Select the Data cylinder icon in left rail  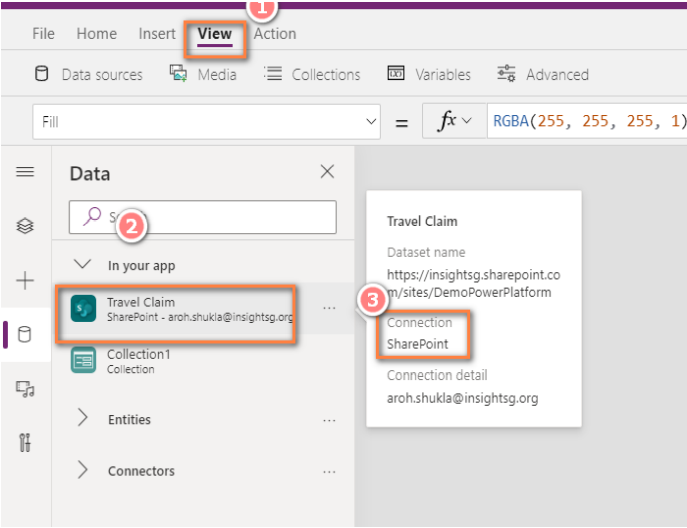(25, 334)
